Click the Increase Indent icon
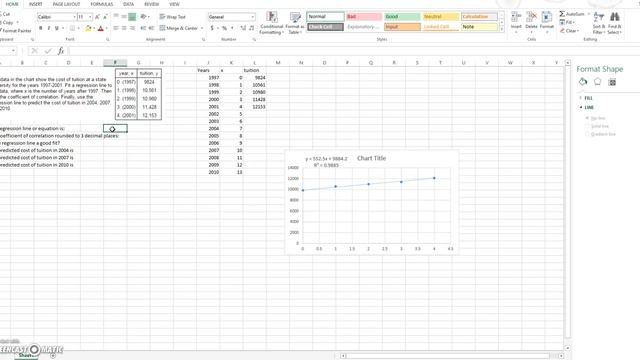 tap(151, 28)
